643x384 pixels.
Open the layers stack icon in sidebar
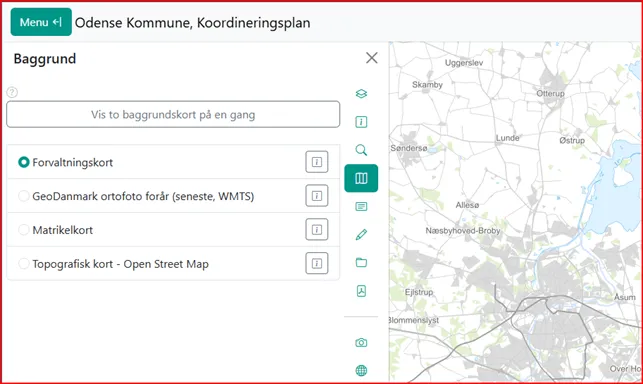(x=361, y=94)
